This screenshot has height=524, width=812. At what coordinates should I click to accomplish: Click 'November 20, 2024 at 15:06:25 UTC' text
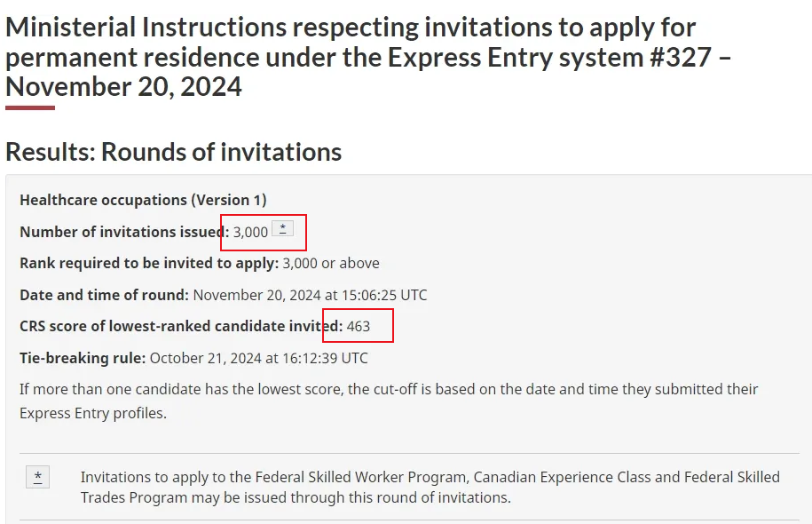coord(310,295)
